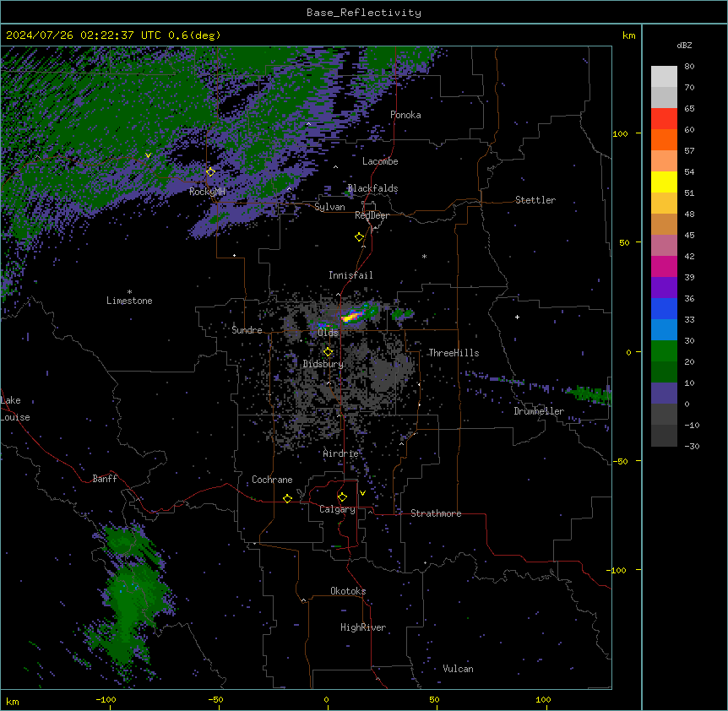This screenshot has height=711, width=728.
Task: Select the Sylvan label
Action: point(329,207)
